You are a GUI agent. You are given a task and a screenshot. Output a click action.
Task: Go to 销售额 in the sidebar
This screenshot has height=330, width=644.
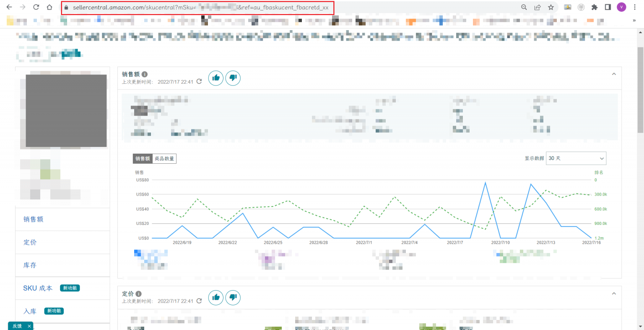pyautogui.click(x=34, y=219)
